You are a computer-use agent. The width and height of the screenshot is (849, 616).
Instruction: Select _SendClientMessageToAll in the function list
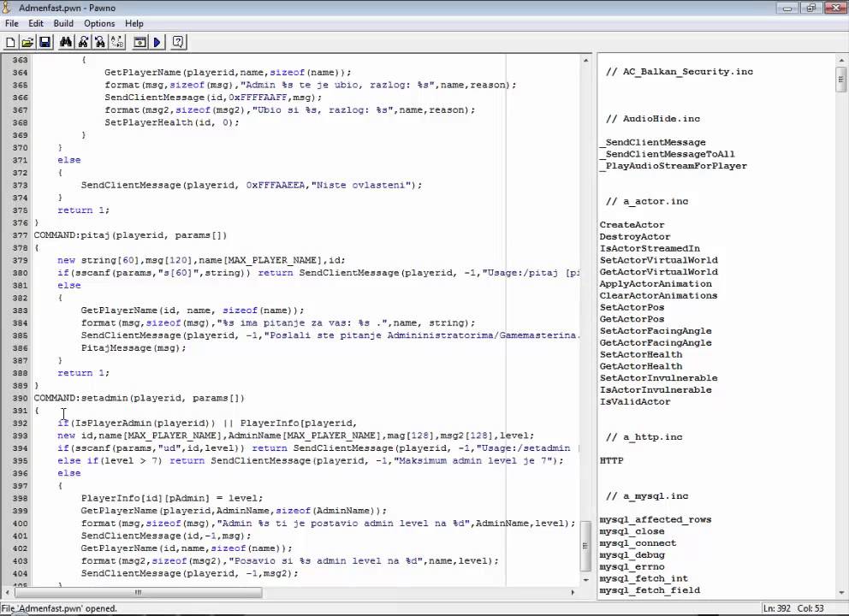(x=668, y=154)
